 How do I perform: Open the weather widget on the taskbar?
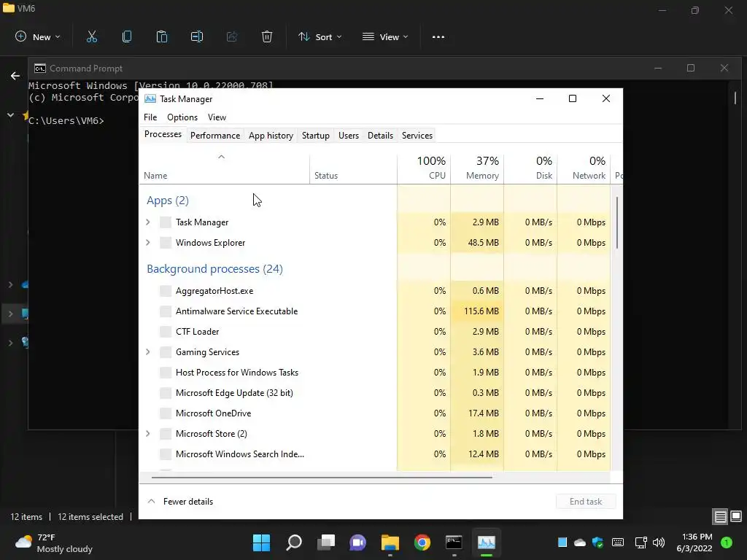tap(53, 542)
